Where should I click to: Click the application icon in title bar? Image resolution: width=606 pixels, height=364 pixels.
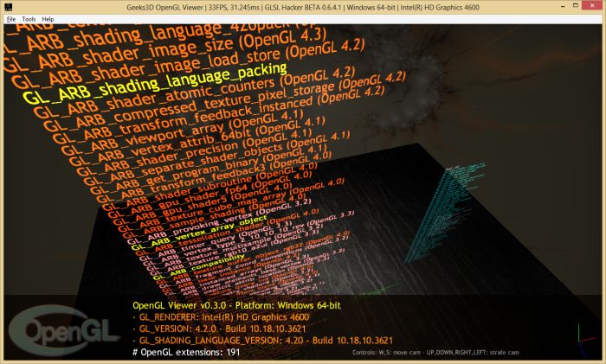(8, 7)
